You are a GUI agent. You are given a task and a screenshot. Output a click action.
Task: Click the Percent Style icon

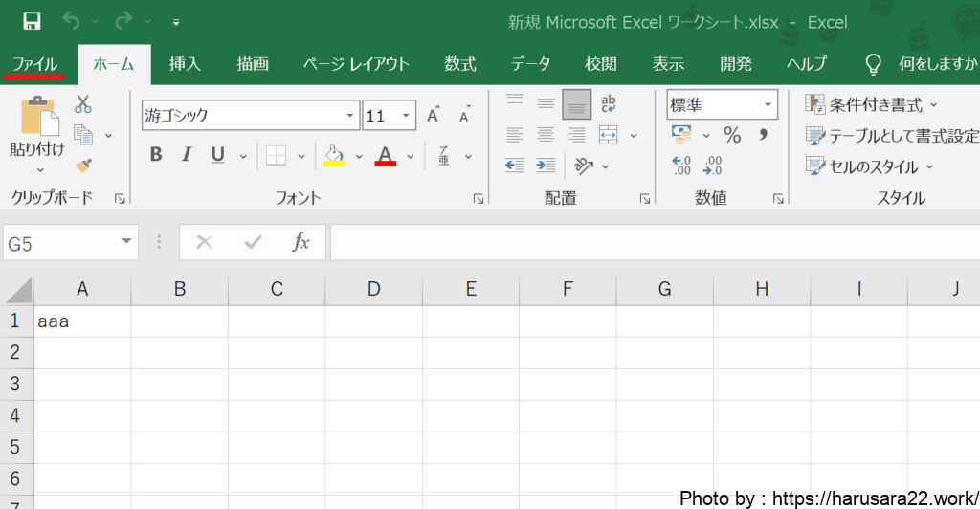coord(732,135)
